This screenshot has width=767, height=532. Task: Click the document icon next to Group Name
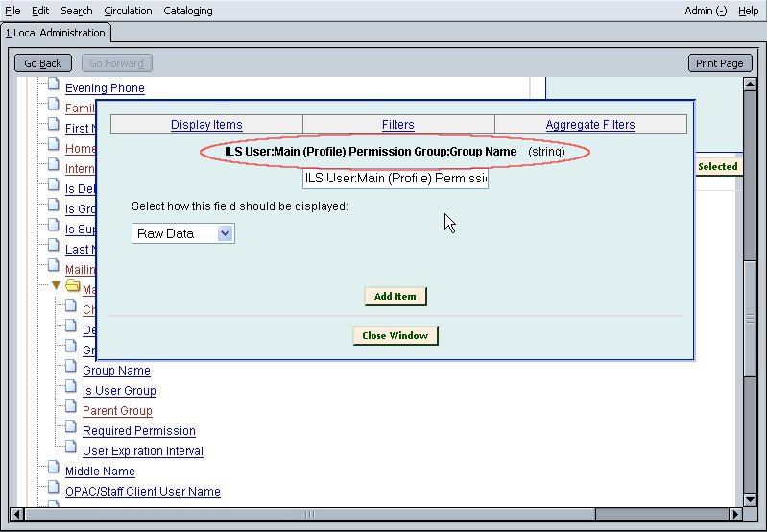coord(71,369)
